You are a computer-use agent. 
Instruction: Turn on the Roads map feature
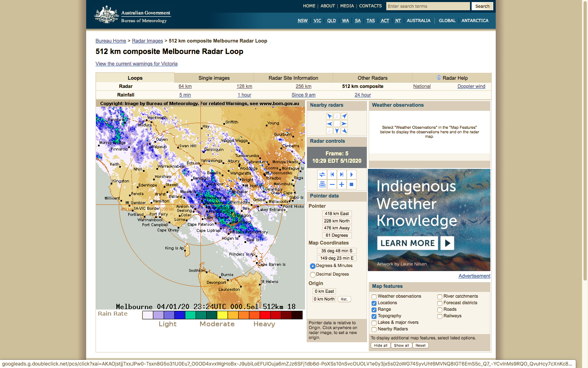point(440,310)
